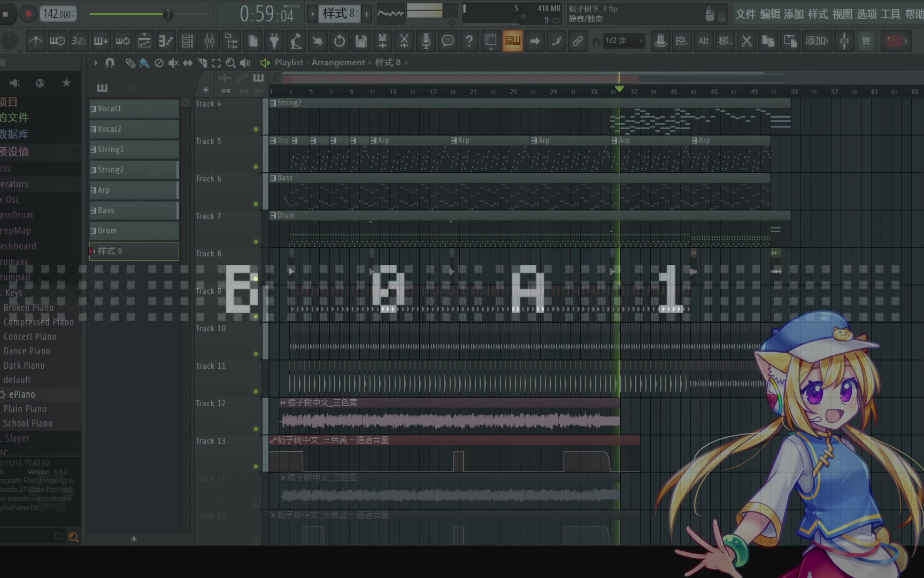Toggle loop recording icon
The image size is (924, 578).
(122, 41)
